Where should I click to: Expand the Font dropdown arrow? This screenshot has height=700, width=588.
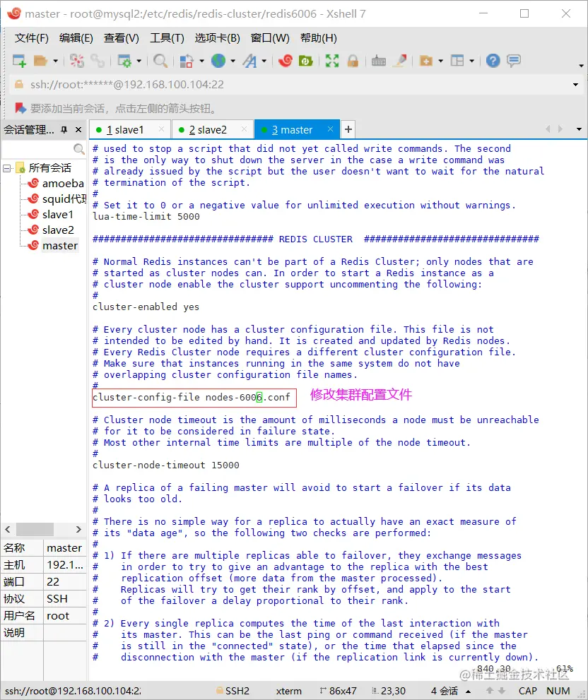pos(264,61)
